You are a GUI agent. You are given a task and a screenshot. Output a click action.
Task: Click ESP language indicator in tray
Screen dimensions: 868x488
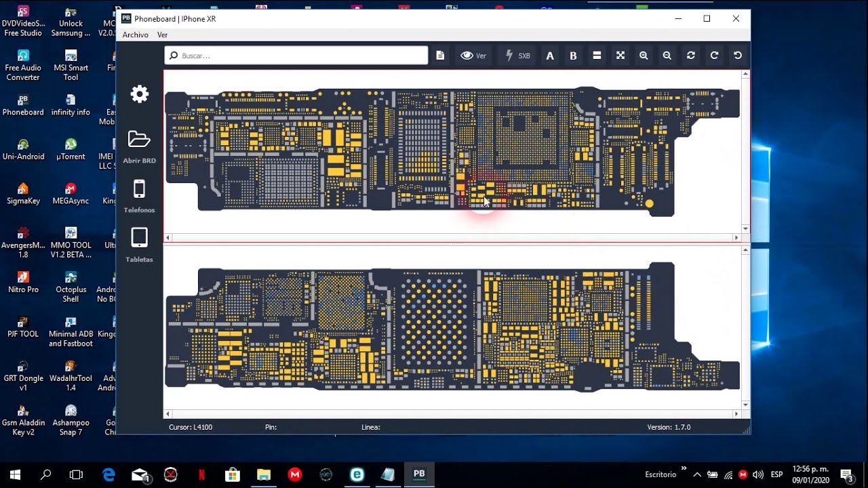(777, 474)
